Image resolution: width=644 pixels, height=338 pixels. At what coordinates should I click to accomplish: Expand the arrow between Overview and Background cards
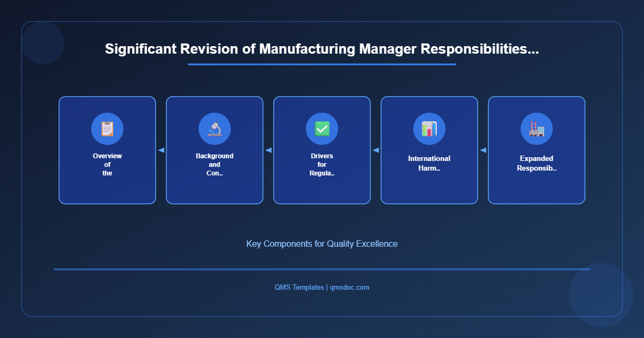tap(161, 150)
